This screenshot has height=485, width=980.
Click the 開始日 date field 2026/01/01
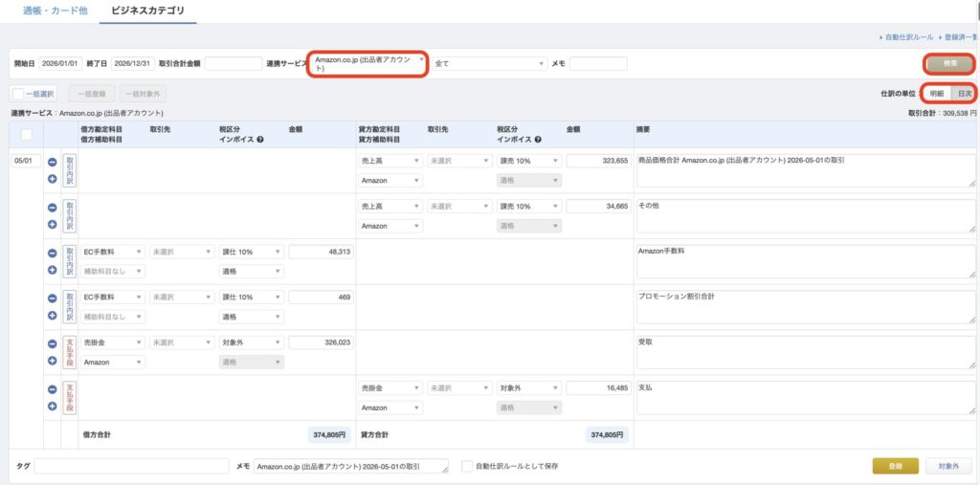coord(60,64)
